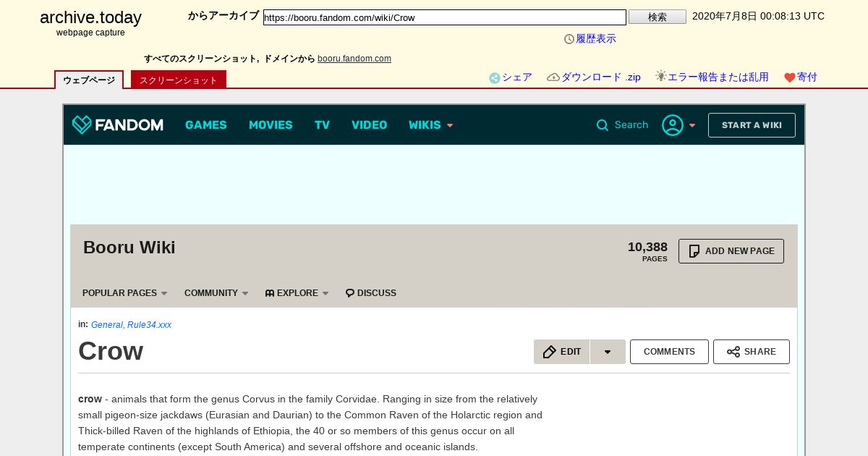This screenshot has height=456, width=868.
Task: Click the lightbulb error report icon
Action: [x=660, y=76]
